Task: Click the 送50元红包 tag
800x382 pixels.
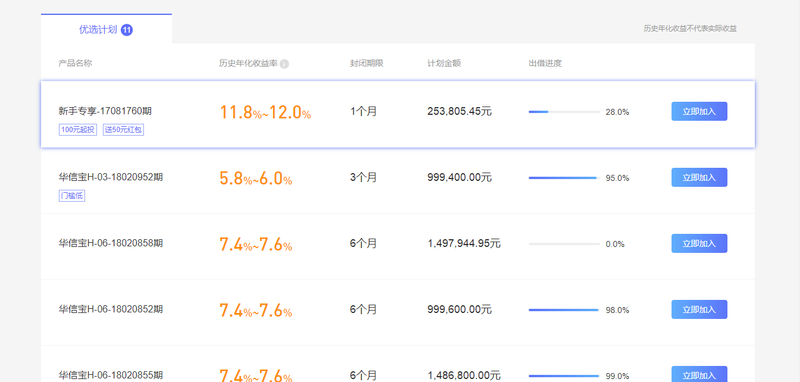Action: 123,130
